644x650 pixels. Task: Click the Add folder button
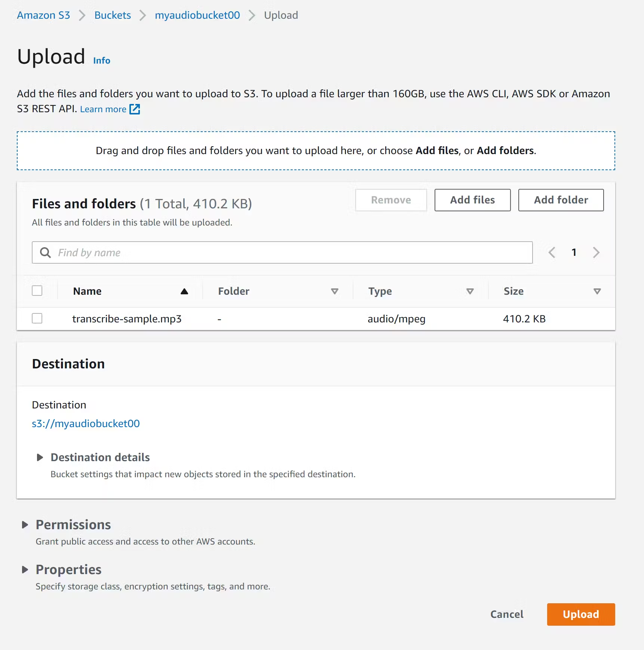[x=561, y=200]
